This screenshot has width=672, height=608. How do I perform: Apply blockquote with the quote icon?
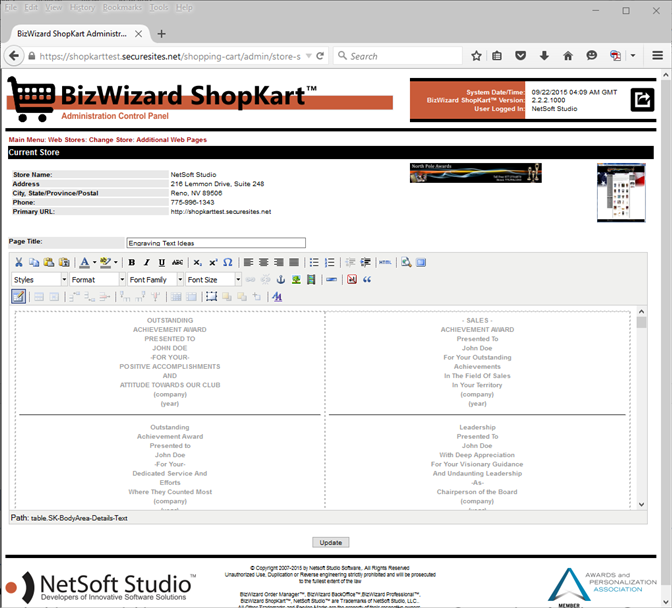367,280
